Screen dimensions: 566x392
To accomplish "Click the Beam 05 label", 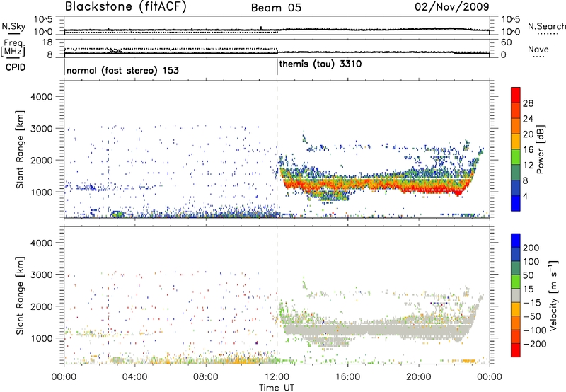I will click(x=276, y=8).
